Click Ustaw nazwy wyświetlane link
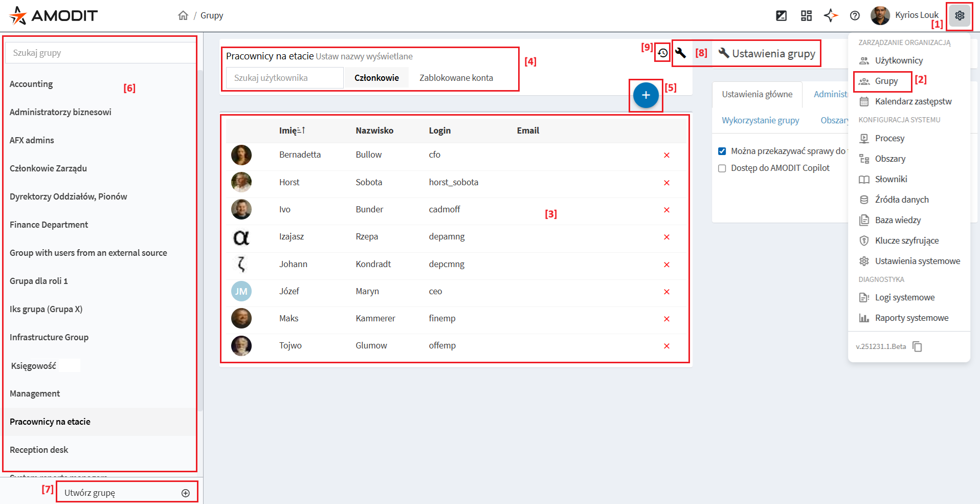 [x=364, y=56]
